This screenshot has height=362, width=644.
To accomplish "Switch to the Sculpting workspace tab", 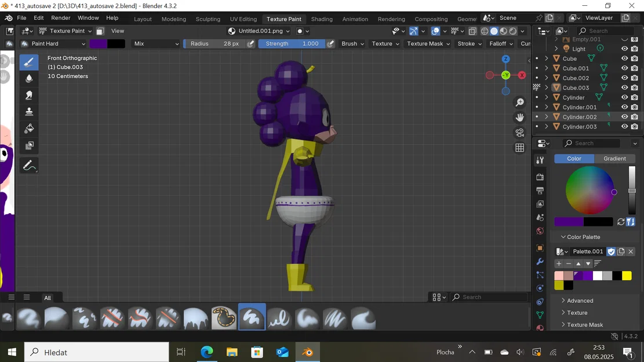I will (x=208, y=19).
